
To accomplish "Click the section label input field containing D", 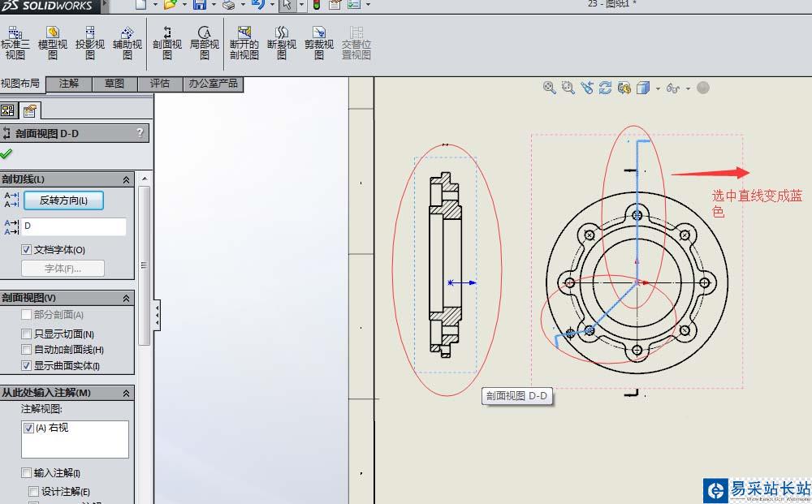I will pyautogui.click(x=73, y=226).
